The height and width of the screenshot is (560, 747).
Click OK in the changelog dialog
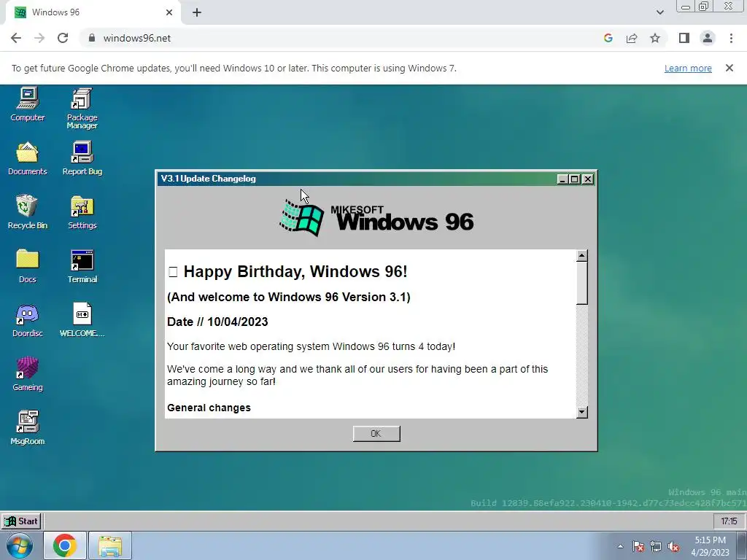click(x=376, y=433)
